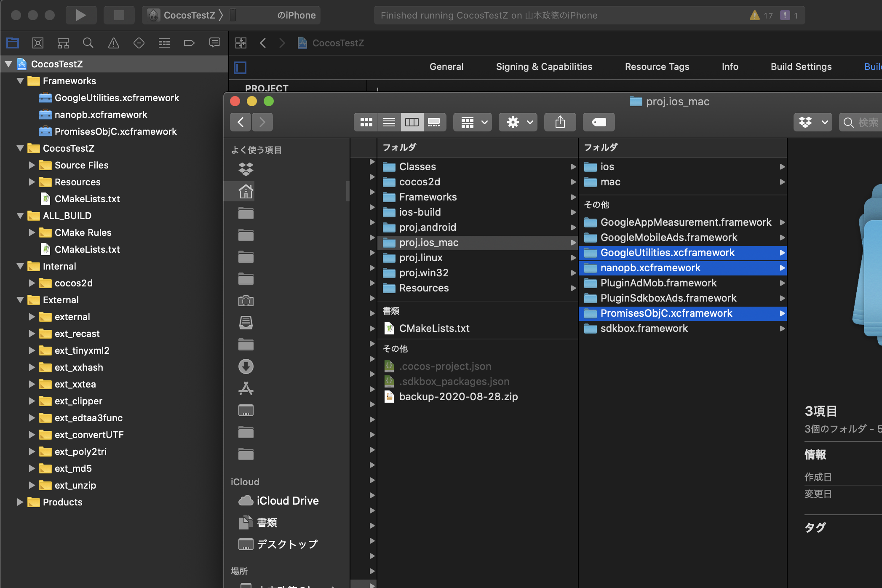Select nanopb.xcframework in Xcode navigator
The image size is (882, 588).
coord(101,115)
